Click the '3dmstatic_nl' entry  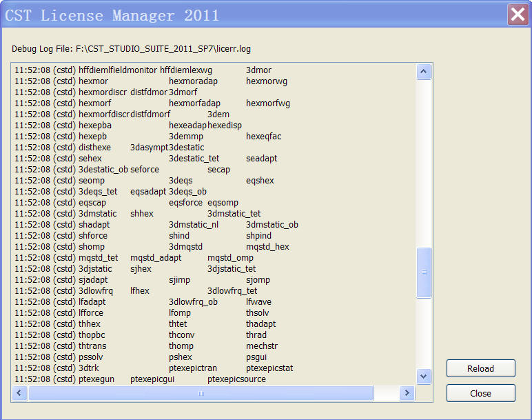tap(194, 225)
